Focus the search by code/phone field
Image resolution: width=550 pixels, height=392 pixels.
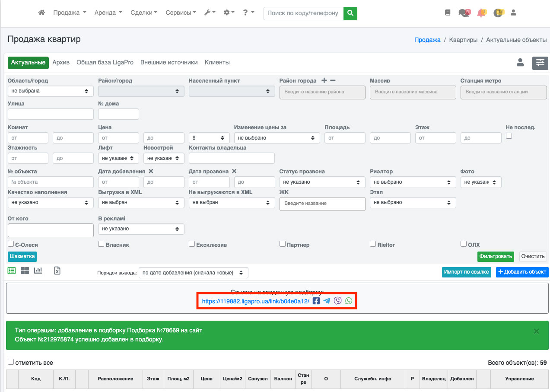pos(303,13)
